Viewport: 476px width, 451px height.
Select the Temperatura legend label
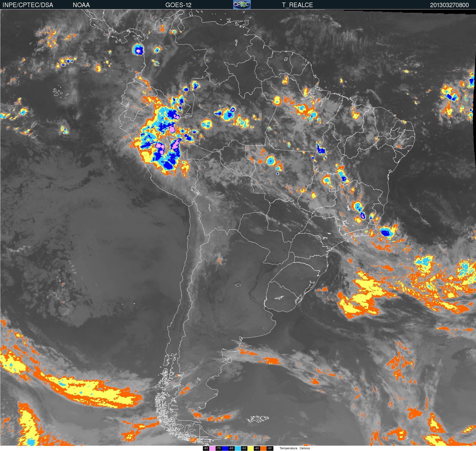tap(288, 448)
